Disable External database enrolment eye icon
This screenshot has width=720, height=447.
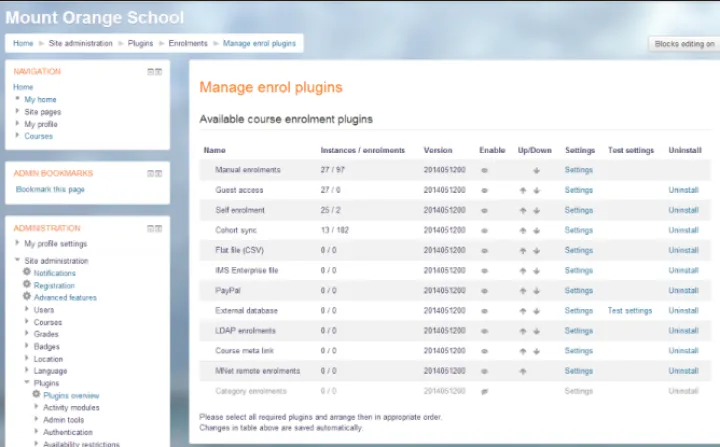485,311
